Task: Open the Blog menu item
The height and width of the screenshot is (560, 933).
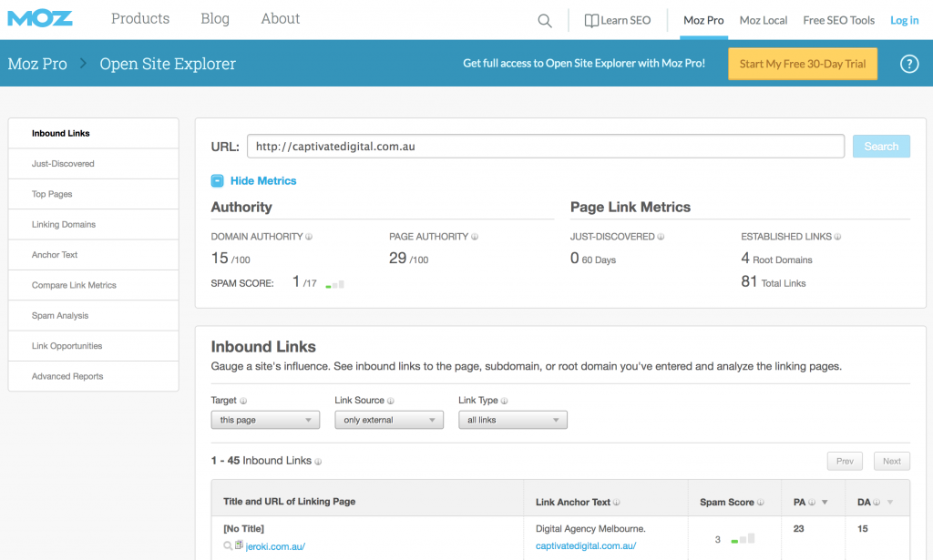Action: [x=215, y=18]
